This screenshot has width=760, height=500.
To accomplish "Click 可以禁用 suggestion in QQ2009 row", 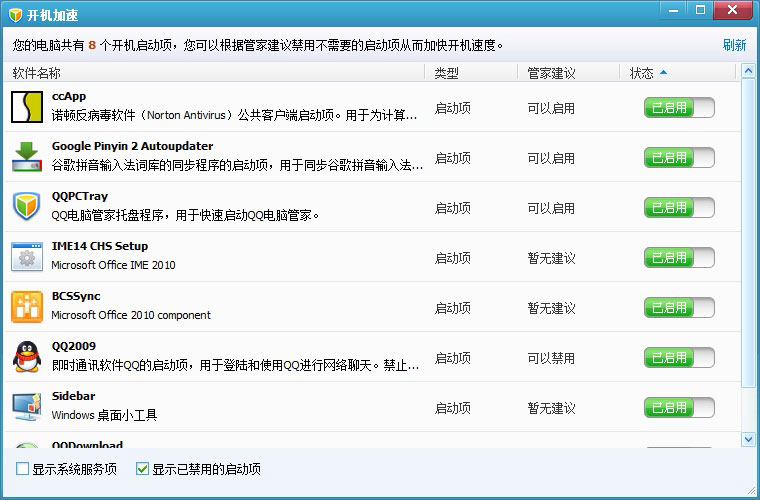I will 551,358.
